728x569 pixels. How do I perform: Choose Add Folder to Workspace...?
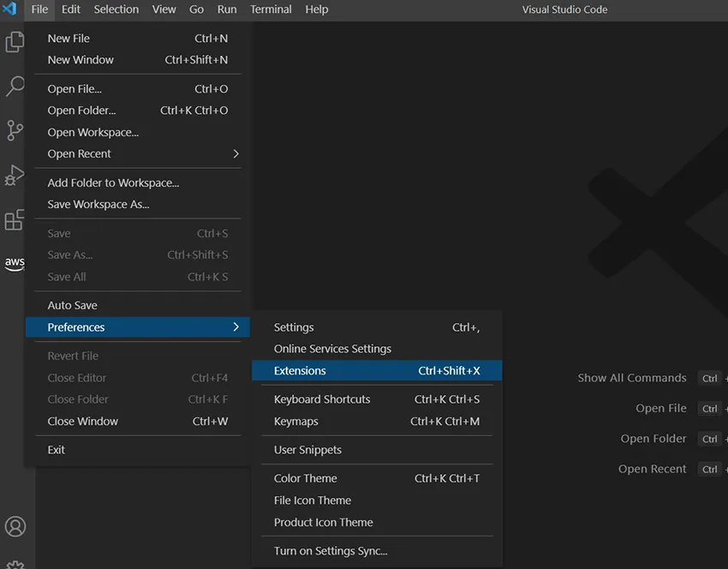click(138, 183)
